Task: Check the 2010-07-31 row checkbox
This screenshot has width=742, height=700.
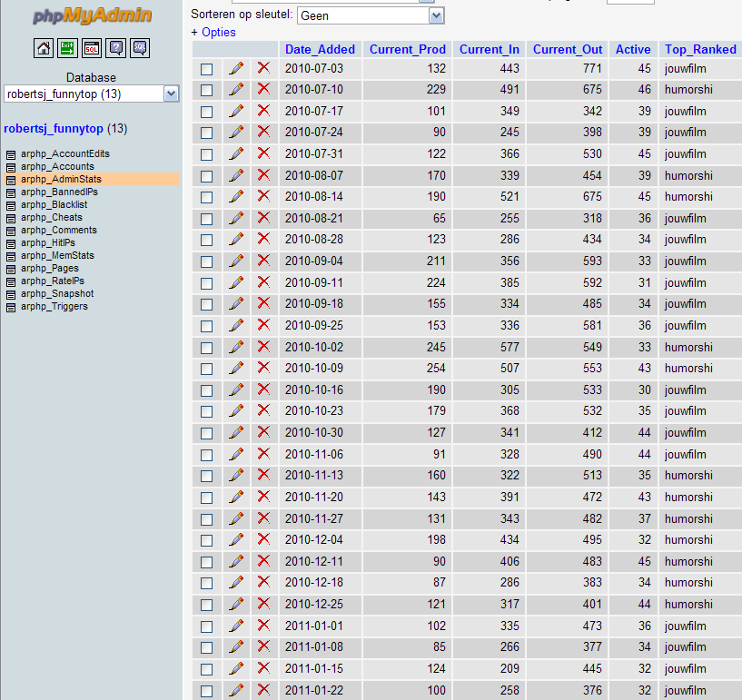Action: pos(207,154)
